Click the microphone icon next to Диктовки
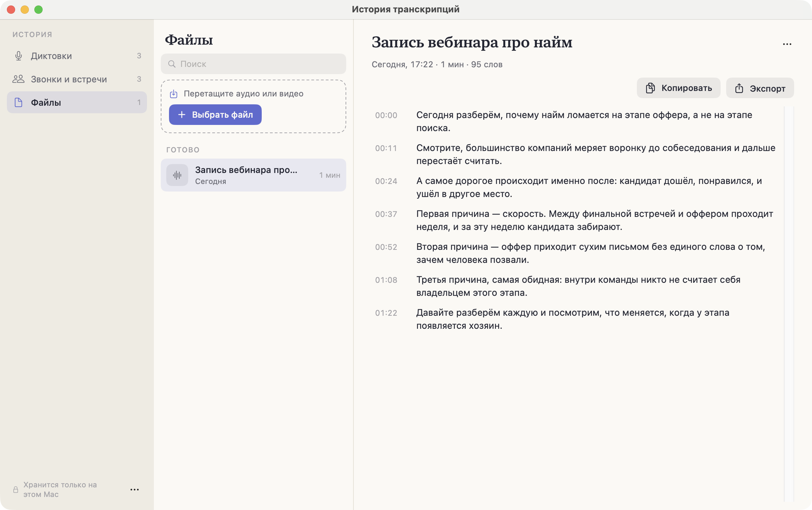 (x=19, y=56)
